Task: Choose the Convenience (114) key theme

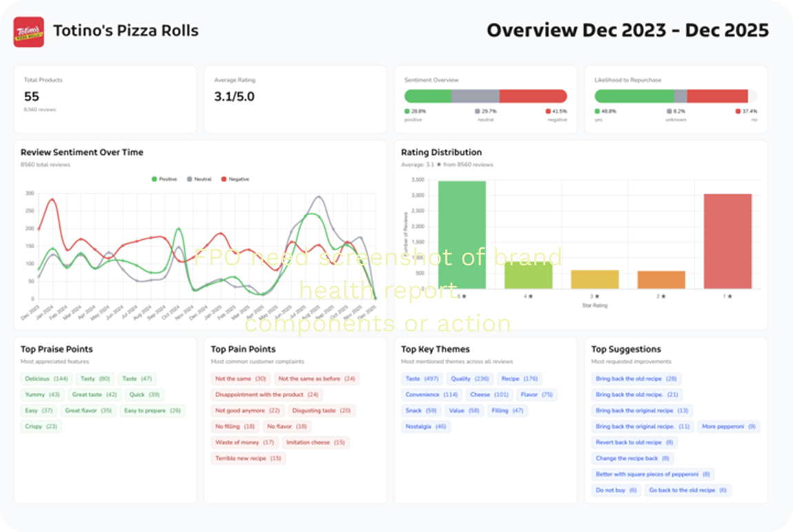Action: pyautogui.click(x=432, y=395)
